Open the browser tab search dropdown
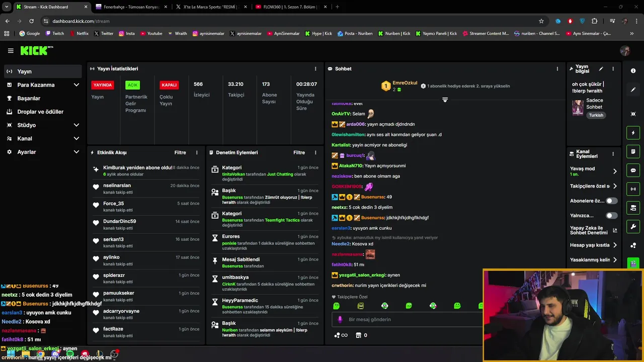Viewport: 644px width, 362px height. tap(7, 7)
